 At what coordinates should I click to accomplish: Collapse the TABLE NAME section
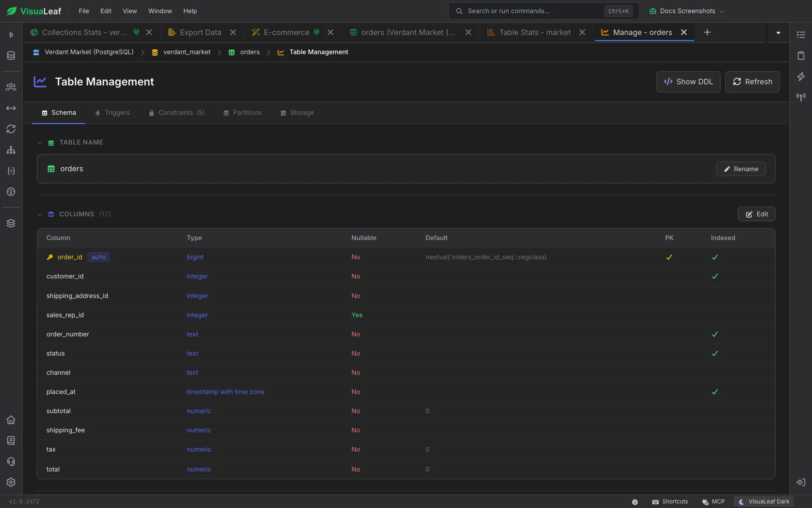[40, 143]
